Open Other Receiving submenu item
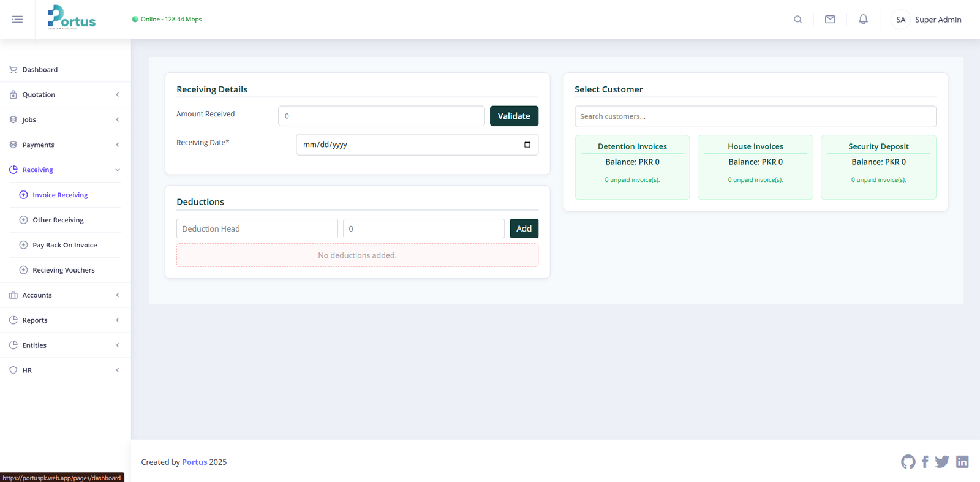 58,220
